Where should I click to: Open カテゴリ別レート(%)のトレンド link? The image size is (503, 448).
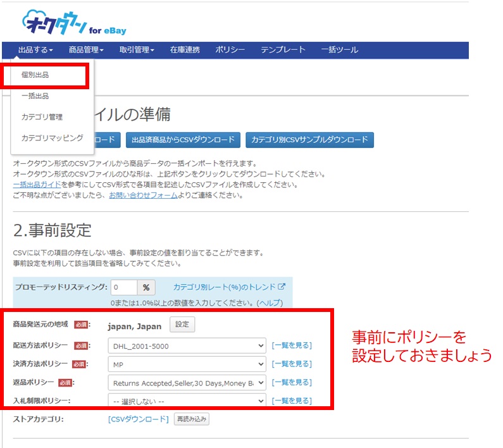[224, 287]
